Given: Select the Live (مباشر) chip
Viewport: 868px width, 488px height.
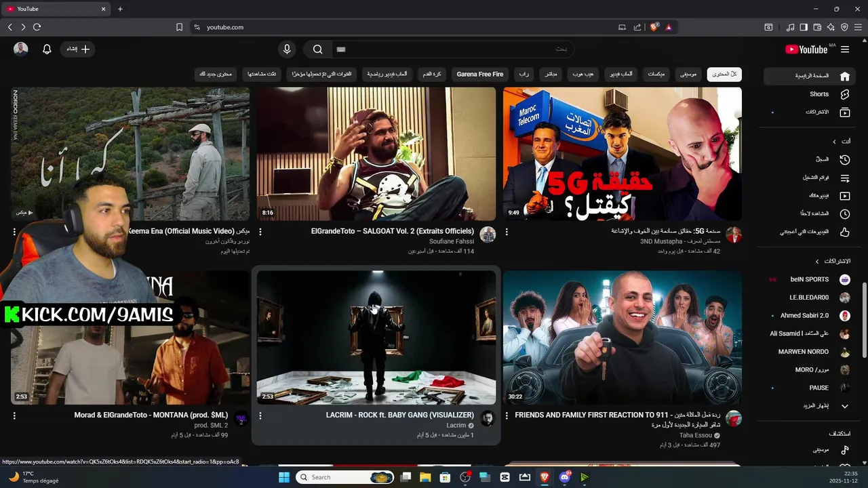Looking at the screenshot, I should (x=551, y=74).
